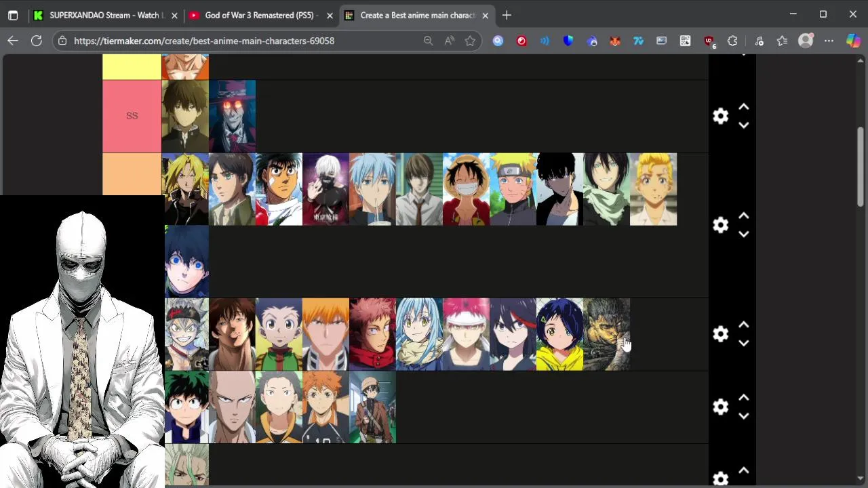868x488 pixels.
Task: Open browser Settings and more menu
Action: click(x=829, y=41)
